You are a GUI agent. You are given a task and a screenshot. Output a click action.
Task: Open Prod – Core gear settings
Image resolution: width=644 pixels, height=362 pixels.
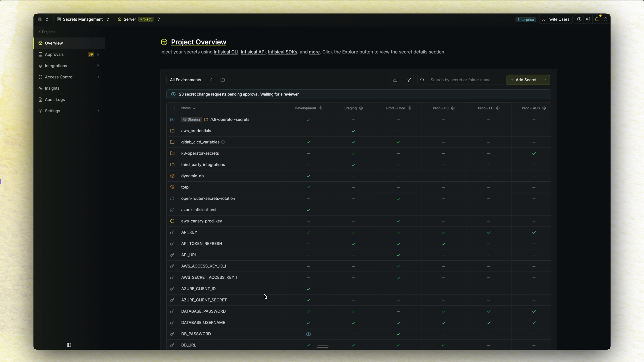pyautogui.click(x=409, y=108)
